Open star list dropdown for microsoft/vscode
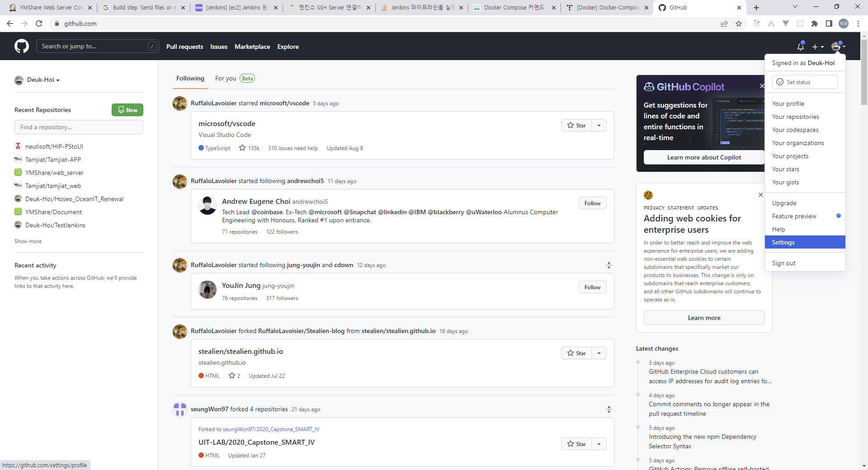The height and width of the screenshot is (470, 868). (x=599, y=126)
